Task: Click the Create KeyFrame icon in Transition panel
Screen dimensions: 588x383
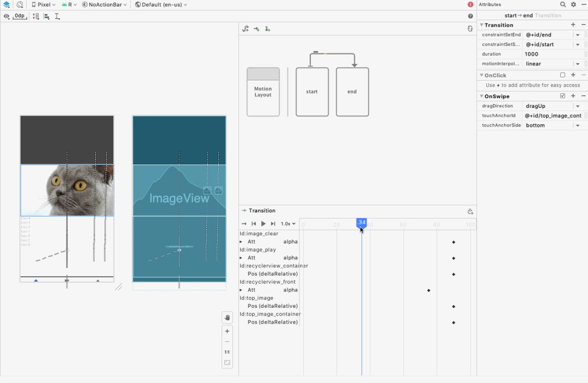Action: 470,211
